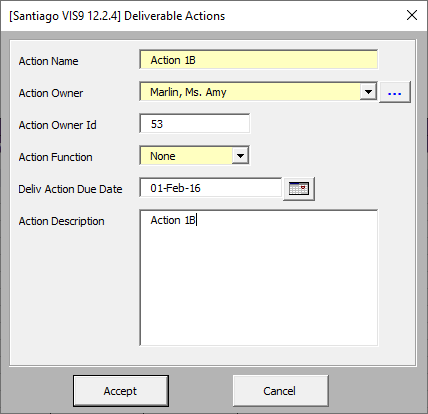Click inside the Action Description text area

tap(259, 278)
